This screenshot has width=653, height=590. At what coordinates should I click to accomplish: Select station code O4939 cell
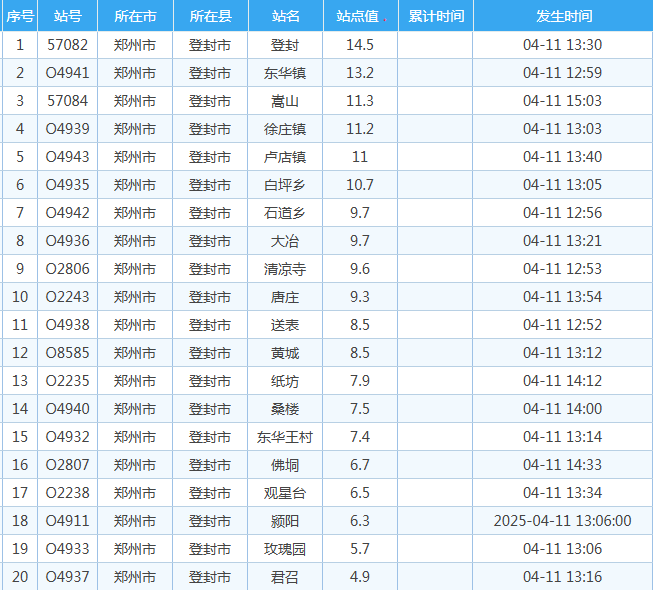tap(68, 129)
